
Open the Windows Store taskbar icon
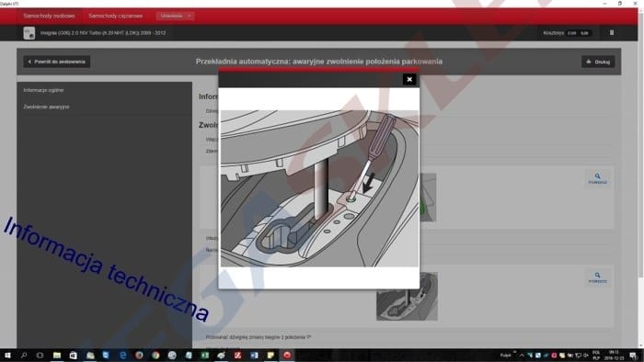click(73, 356)
